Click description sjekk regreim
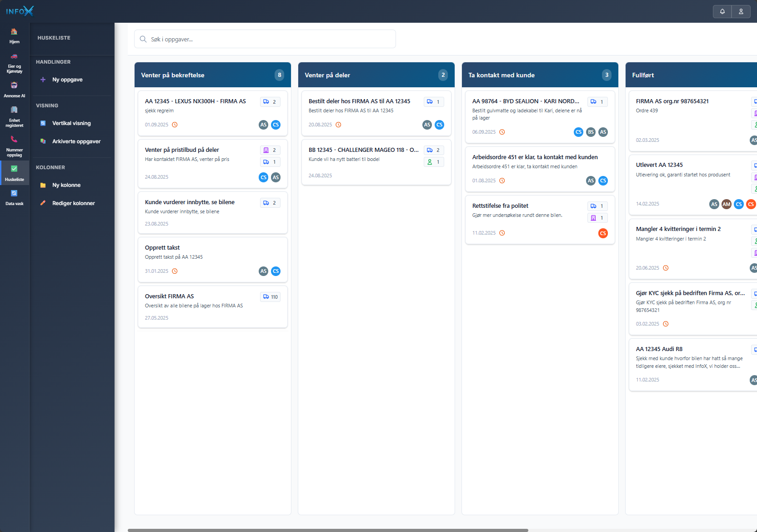Viewport: 757px width, 532px height. click(159, 110)
